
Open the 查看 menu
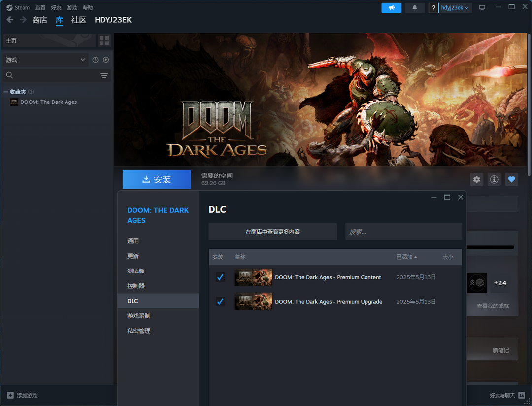pyautogui.click(x=40, y=8)
